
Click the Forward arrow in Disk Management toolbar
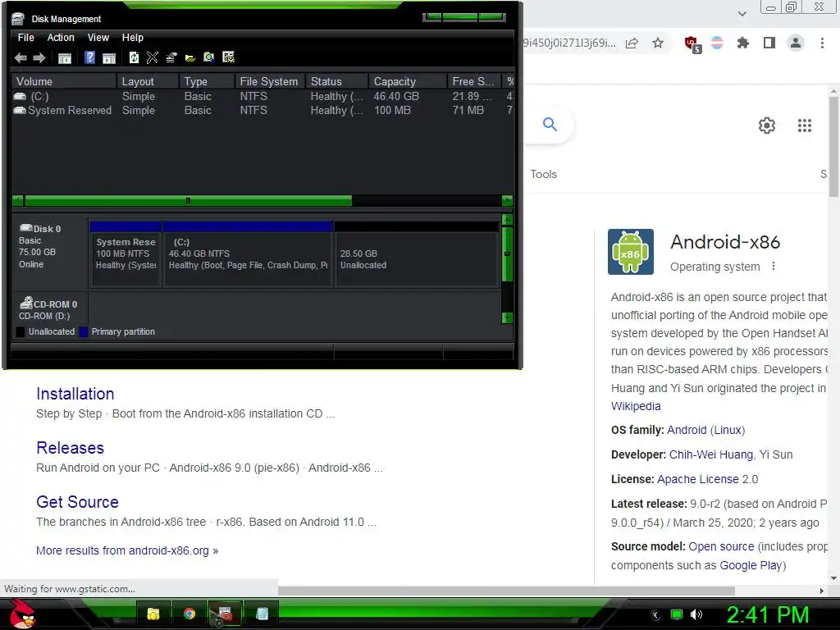point(39,58)
